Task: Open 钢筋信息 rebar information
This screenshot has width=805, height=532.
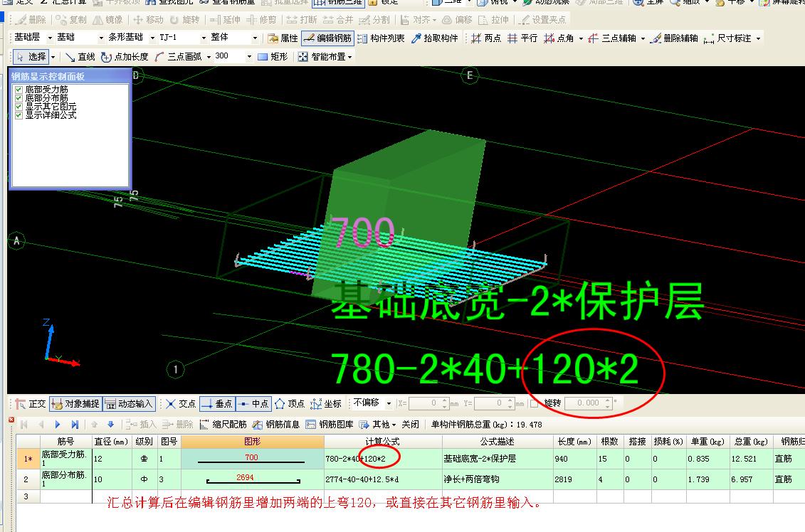Action: (276, 425)
